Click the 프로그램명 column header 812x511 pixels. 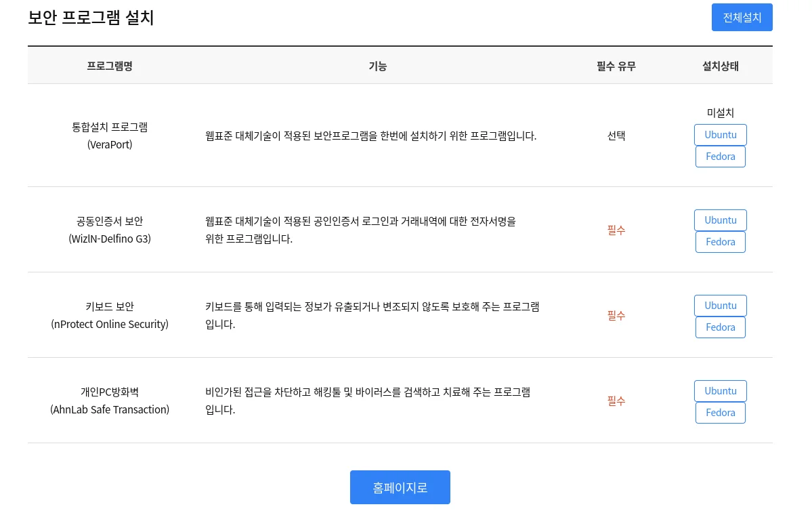pos(110,66)
